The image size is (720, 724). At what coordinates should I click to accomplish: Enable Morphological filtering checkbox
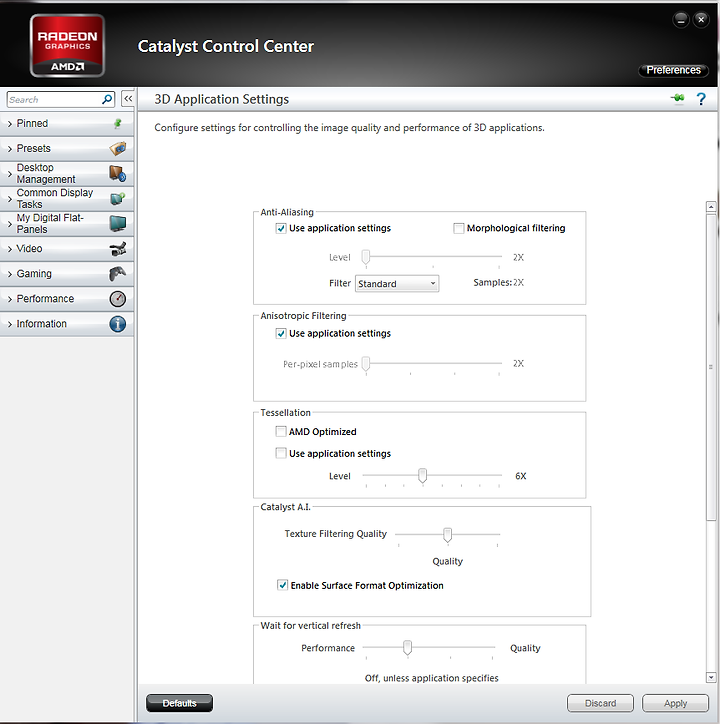(459, 228)
